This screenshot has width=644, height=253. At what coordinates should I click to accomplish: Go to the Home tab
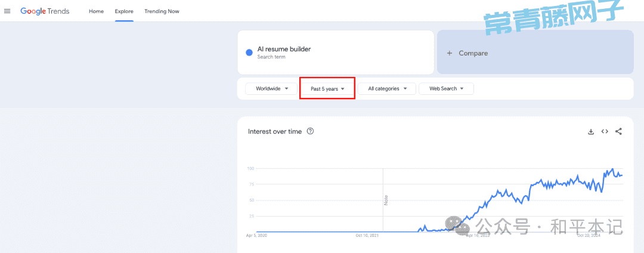(96, 11)
